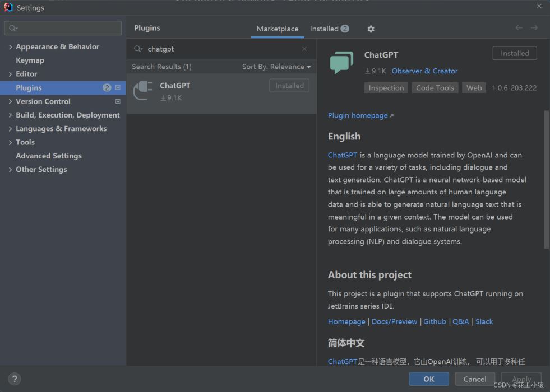Open the Docs/Preview link
The image size is (550, 392).
coord(394,321)
